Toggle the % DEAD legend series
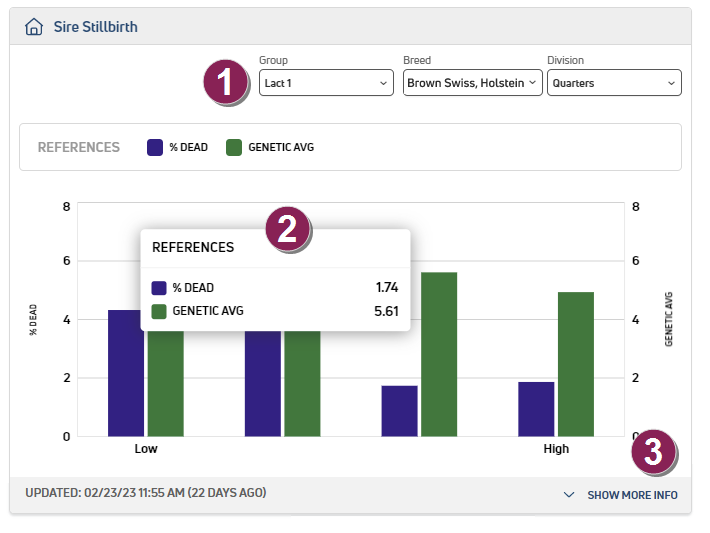The height and width of the screenshot is (533, 710). [178, 147]
